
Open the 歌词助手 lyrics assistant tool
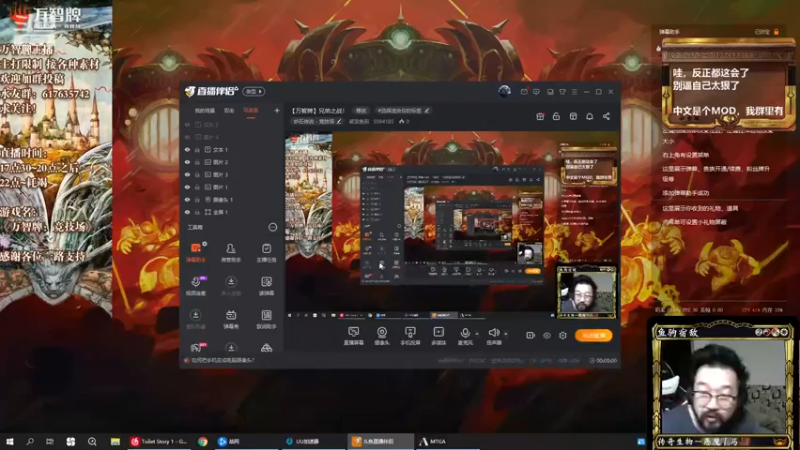point(266,318)
